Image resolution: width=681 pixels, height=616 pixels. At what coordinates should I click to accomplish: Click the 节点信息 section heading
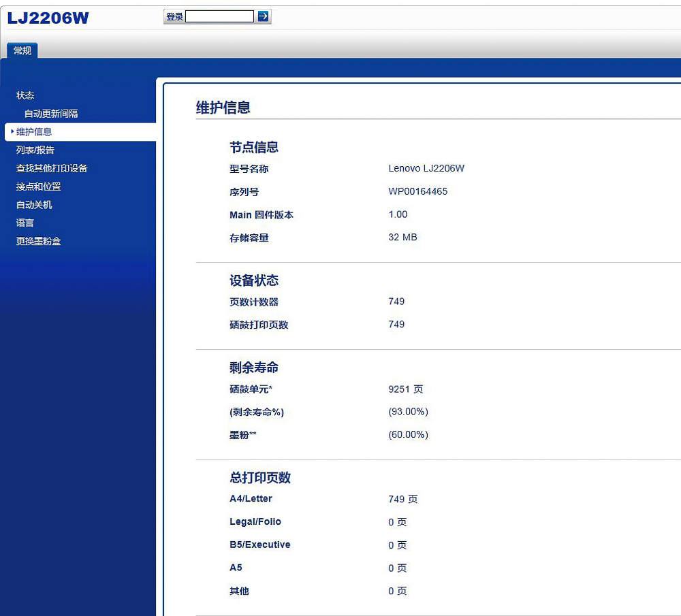(254, 147)
